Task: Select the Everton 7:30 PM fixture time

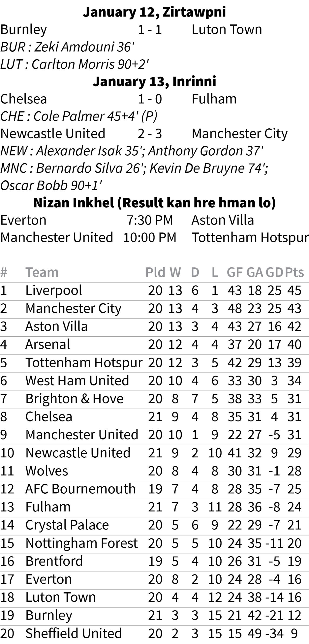Action: 150,220
